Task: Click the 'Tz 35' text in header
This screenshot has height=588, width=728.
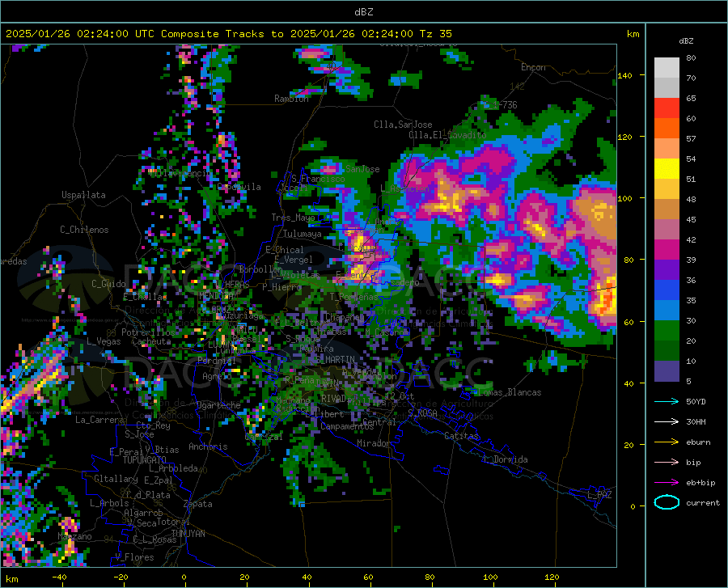Action: (435, 34)
